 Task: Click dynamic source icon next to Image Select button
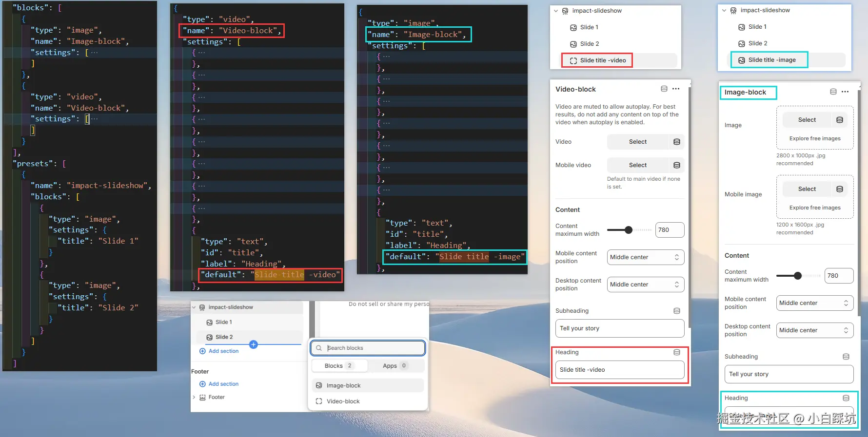pyautogui.click(x=840, y=120)
